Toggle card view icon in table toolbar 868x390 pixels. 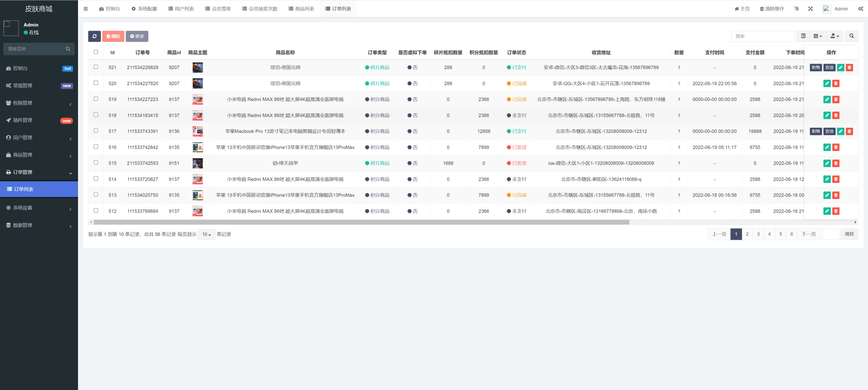tap(803, 36)
